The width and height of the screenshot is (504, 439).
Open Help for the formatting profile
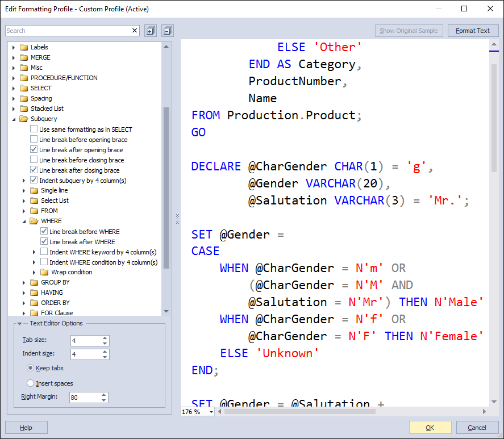pyautogui.click(x=26, y=428)
